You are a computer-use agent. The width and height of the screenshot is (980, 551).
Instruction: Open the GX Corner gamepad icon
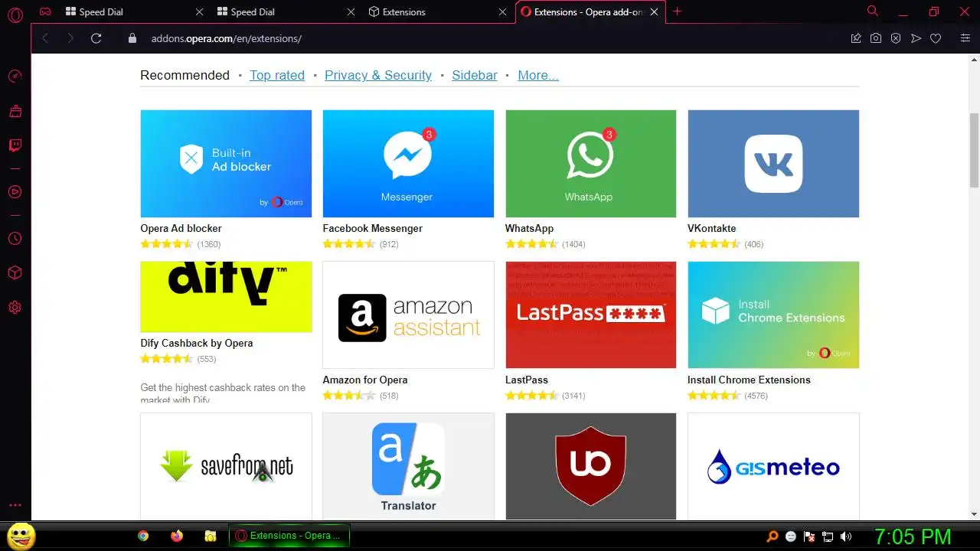coord(46,12)
